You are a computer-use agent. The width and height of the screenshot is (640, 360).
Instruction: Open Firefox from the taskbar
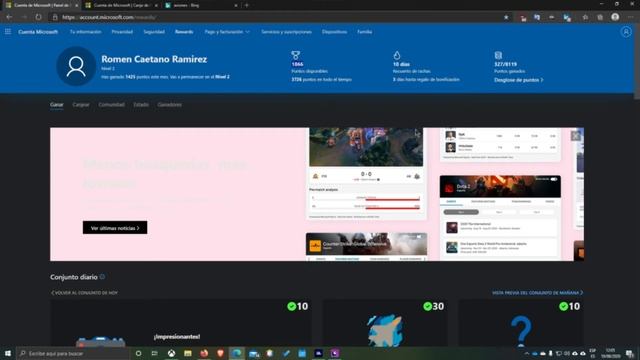(x=204, y=353)
